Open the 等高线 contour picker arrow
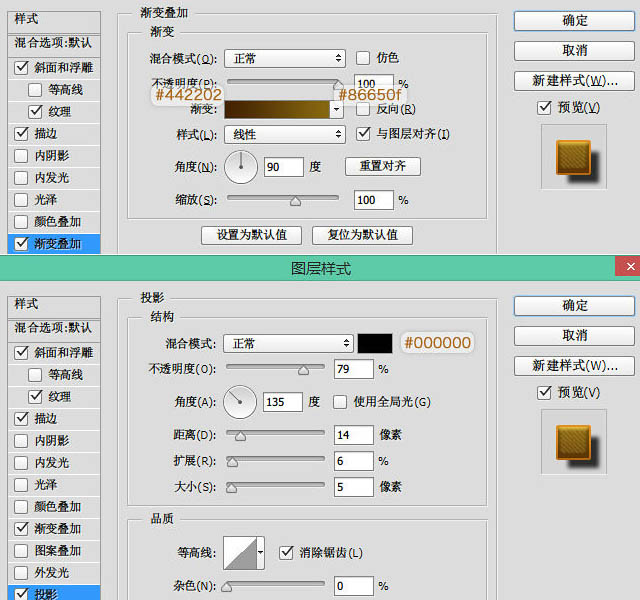The width and height of the screenshot is (640, 600). tap(260, 553)
